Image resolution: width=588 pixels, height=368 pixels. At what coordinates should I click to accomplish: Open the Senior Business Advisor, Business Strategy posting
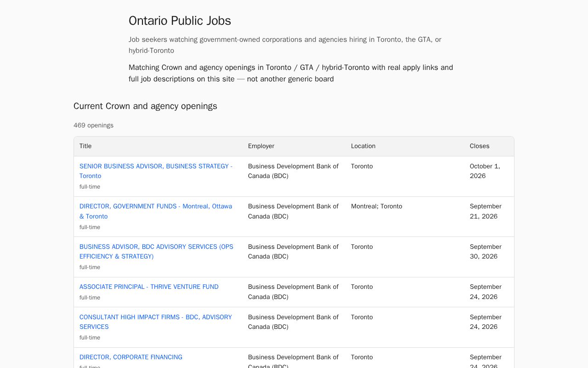click(156, 171)
